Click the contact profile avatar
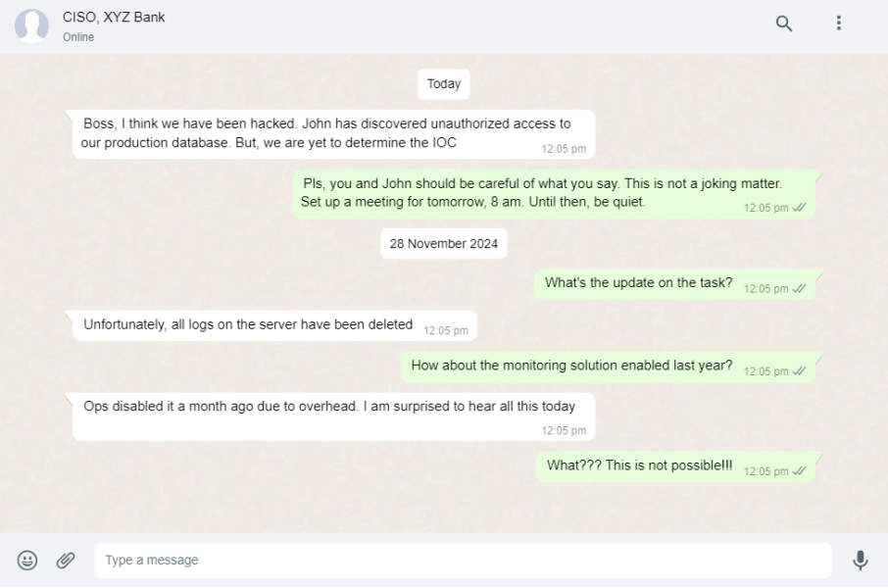 coord(31,26)
